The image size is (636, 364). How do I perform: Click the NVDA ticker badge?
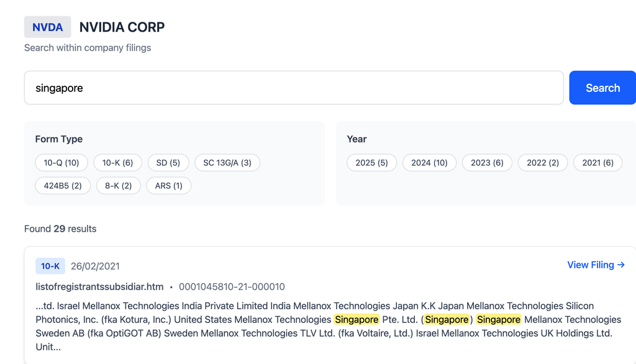[x=47, y=27]
